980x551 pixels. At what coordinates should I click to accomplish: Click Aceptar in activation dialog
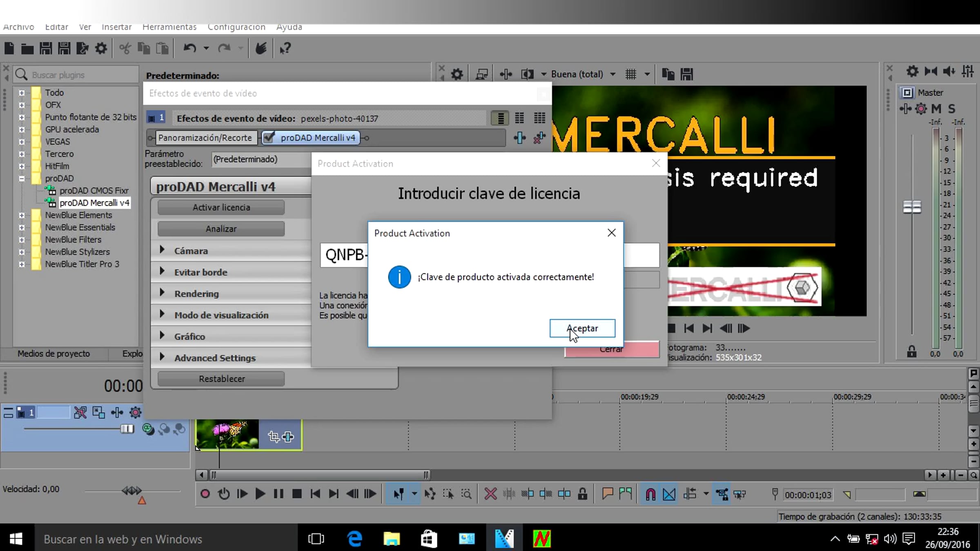click(582, 329)
